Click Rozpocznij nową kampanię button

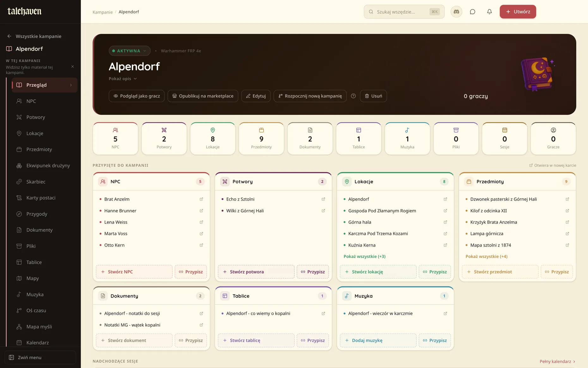tap(310, 96)
